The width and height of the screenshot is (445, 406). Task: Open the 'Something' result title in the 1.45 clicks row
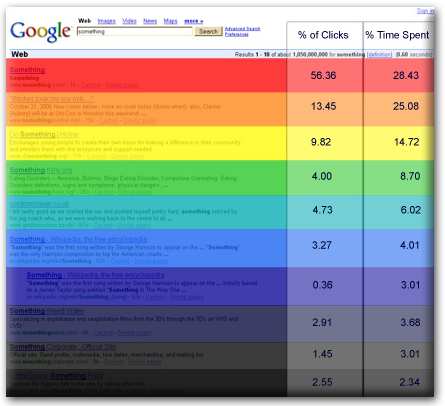(63, 347)
